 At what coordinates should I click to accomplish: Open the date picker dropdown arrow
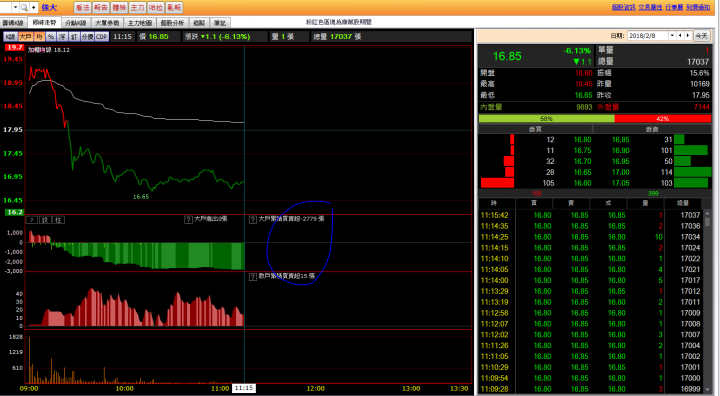coord(672,36)
